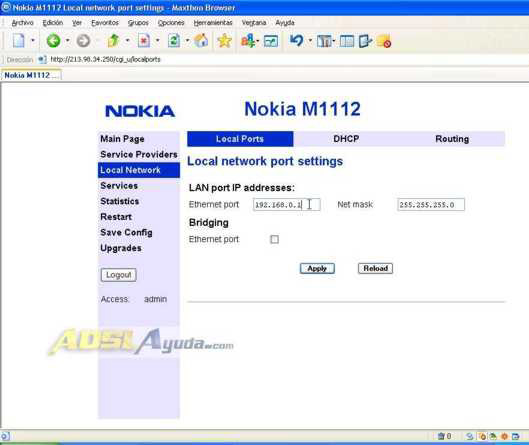Click the Logout button

pyautogui.click(x=118, y=275)
